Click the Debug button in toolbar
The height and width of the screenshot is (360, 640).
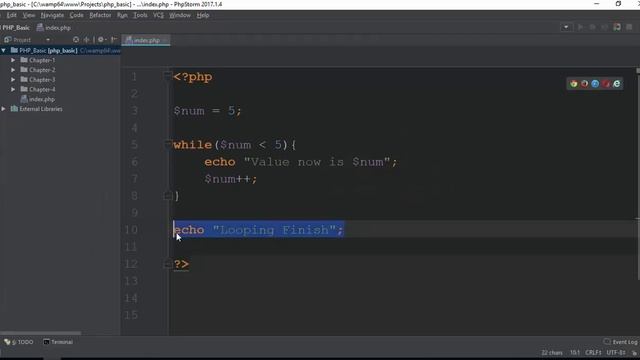click(x=593, y=27)
